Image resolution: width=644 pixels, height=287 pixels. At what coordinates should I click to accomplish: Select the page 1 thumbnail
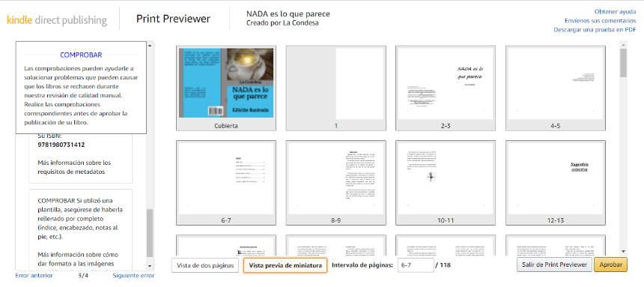pos(336,88)
